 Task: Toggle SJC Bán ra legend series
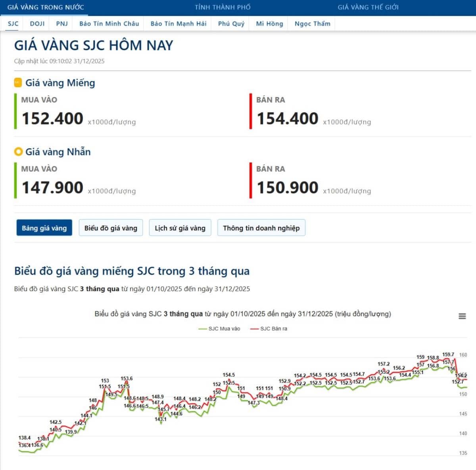(x=269, y=329)
